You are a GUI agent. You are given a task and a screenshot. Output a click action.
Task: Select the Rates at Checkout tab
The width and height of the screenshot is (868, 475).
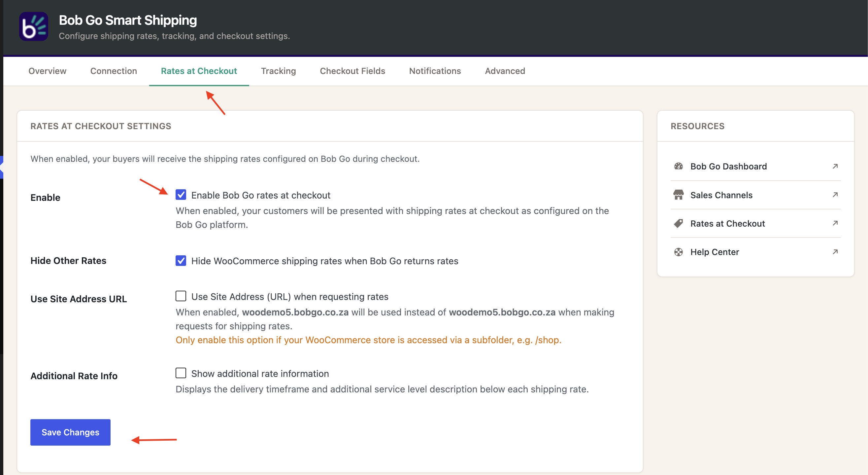pos(199,71)
